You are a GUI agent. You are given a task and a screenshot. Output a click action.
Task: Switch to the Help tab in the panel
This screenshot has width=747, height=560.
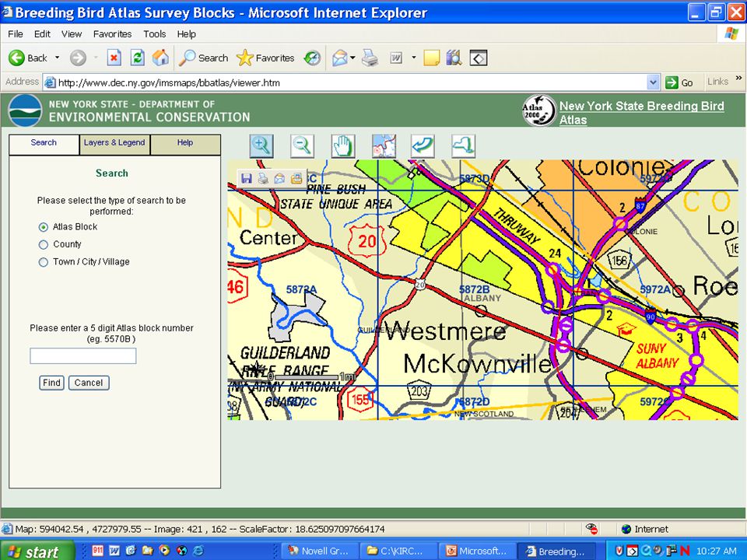185,143
